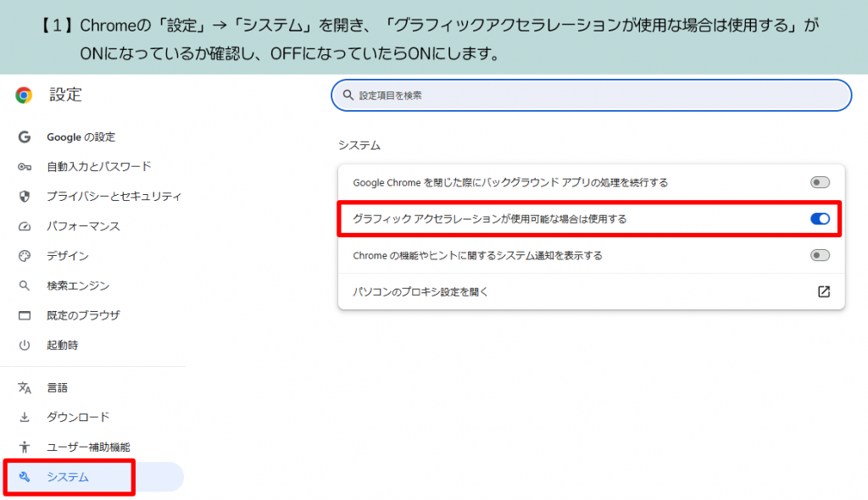This screenshot has width=868, height=500.
Task: Click the 設定項目を検索 search field
Action: [591, 95]
